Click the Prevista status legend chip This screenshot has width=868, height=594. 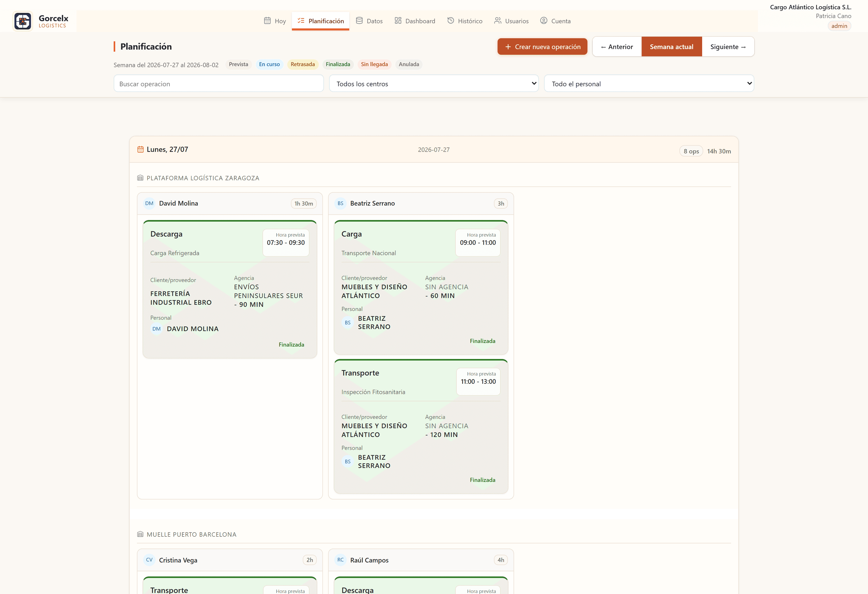238,64
